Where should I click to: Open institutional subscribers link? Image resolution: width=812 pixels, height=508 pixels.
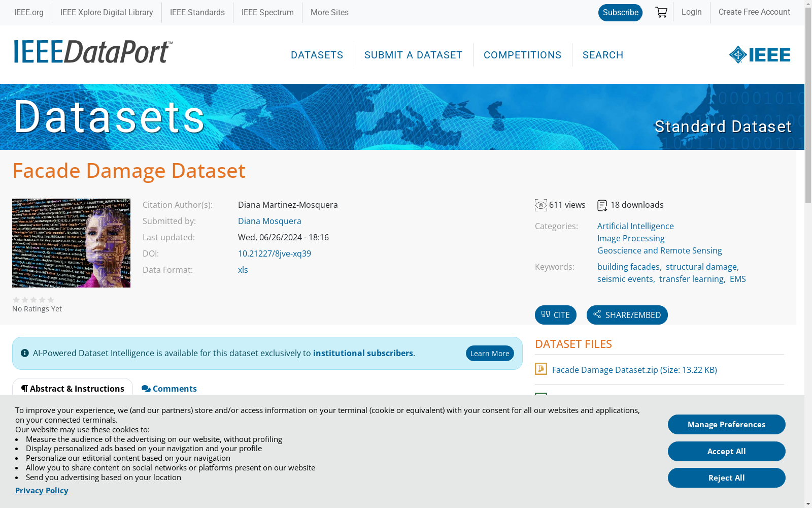pos(363,353)
